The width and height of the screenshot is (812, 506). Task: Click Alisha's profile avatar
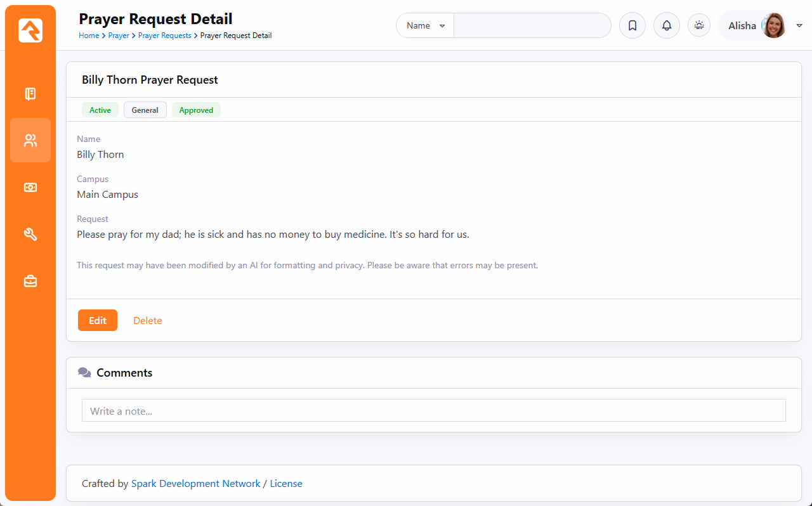773,26
